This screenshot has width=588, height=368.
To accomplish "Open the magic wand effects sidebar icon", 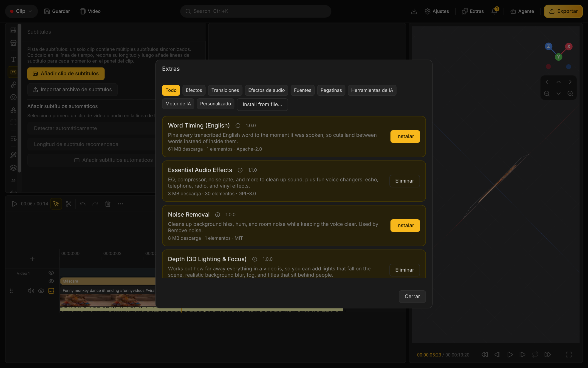I will point(13,155).
